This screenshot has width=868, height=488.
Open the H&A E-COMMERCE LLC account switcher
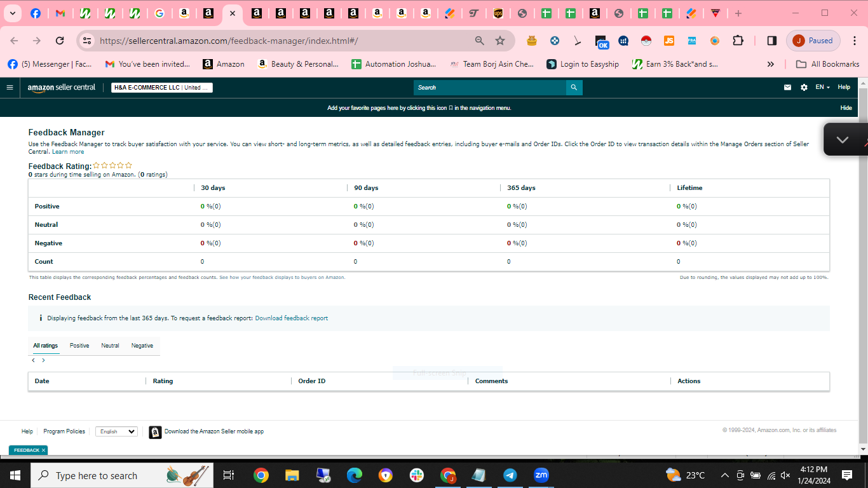(x=162, y=88)
